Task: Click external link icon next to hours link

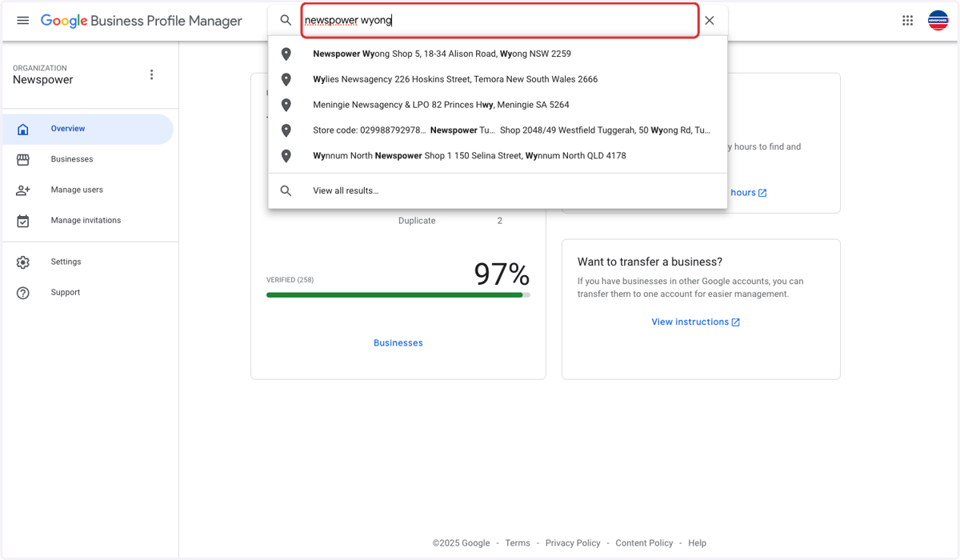Action: click(762, 193)
